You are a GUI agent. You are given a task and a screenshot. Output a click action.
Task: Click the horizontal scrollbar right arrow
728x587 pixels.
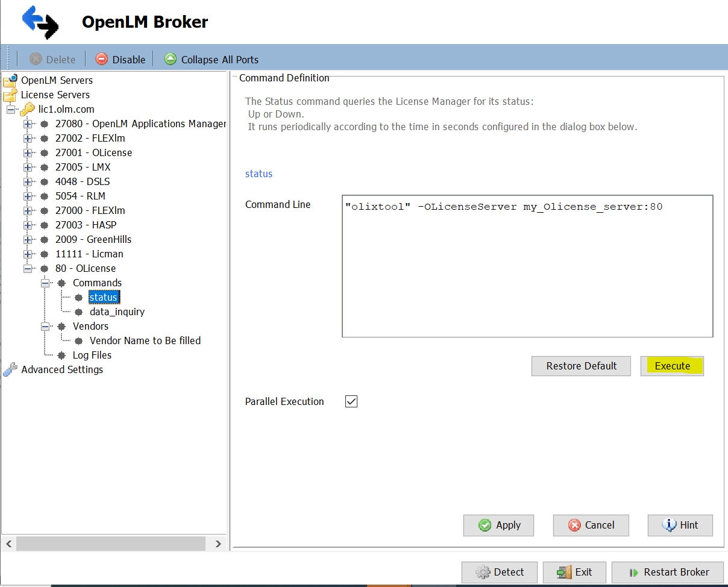[218, 544]
